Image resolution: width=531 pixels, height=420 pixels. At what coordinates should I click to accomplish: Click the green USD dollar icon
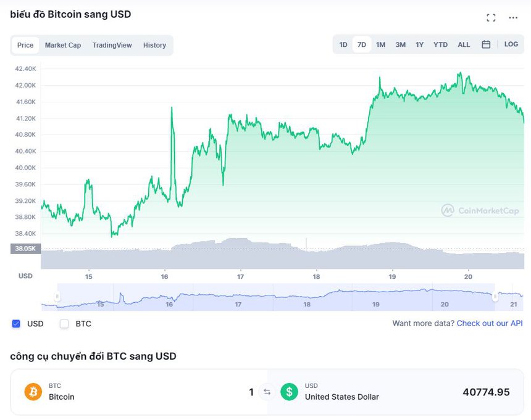288,392
